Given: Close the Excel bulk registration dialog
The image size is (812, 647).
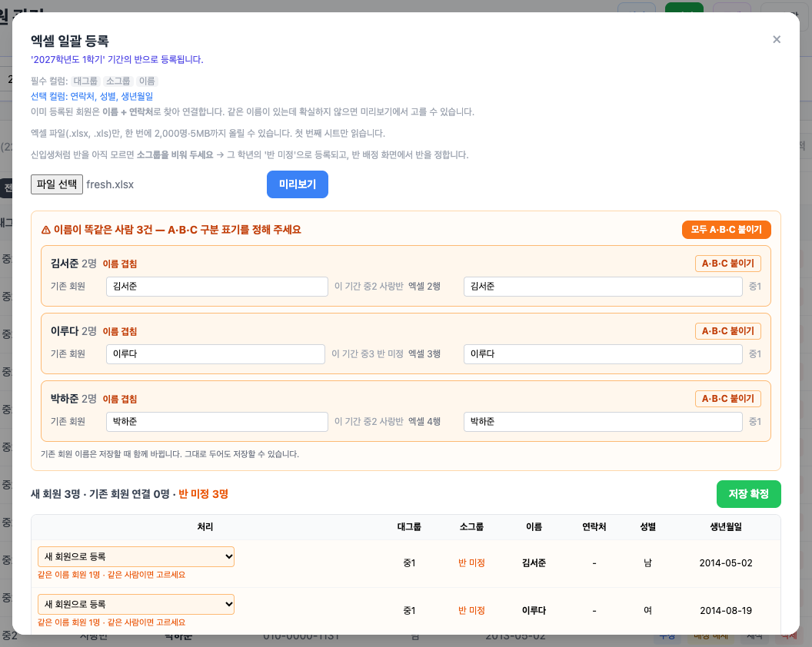Looking at the screenshot, I should [777, 39].
